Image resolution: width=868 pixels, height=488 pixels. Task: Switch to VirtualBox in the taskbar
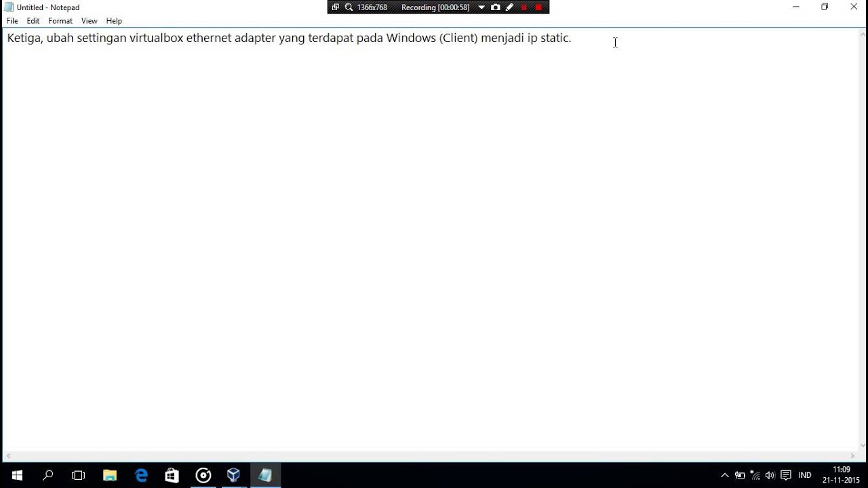234,475
